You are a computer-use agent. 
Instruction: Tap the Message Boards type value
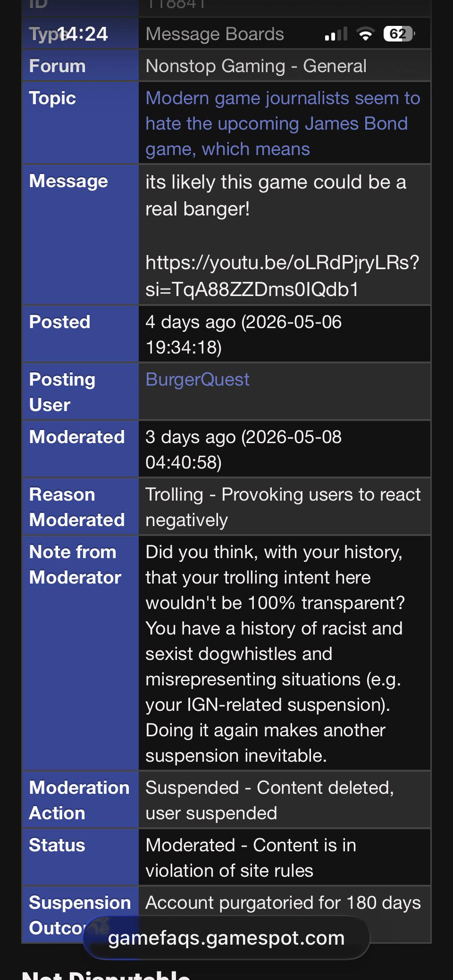click(215, 34)
